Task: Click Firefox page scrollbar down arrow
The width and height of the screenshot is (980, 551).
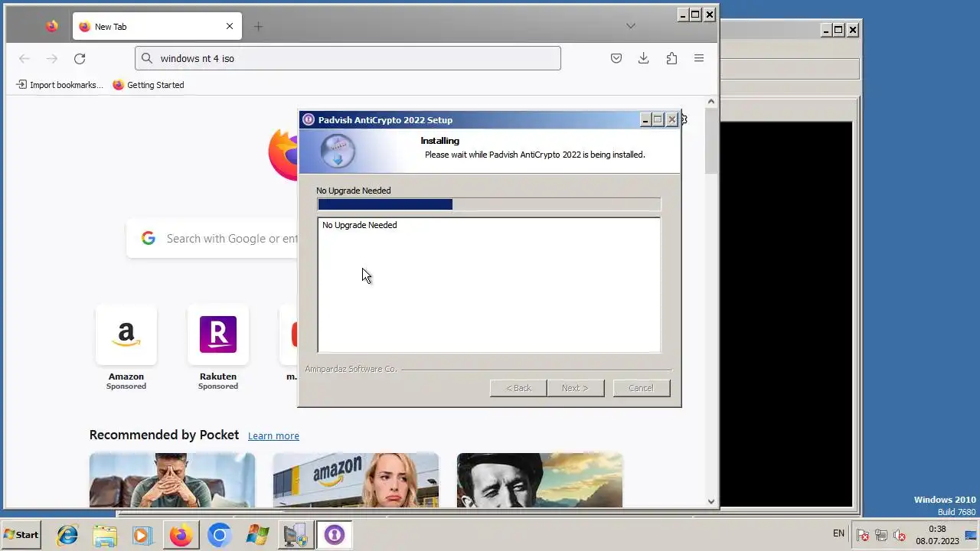Action: click(711, 501)
